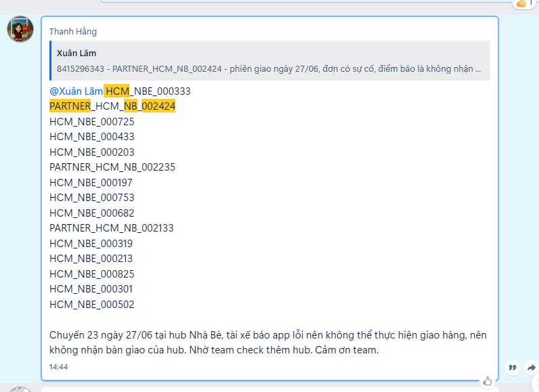
Task: Click the text HCM_NBE_000433
Action: point(92,137)
